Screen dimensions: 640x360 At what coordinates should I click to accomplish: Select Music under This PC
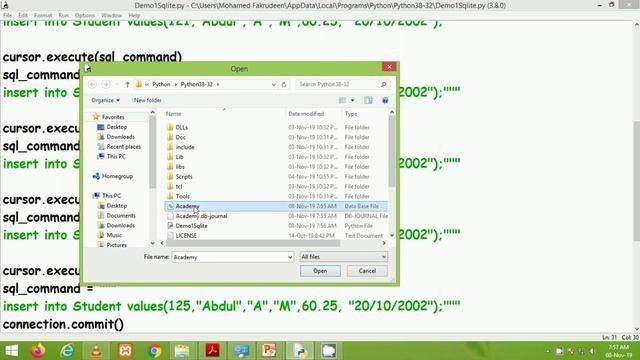pyautogui.click(x=114, y=235)
